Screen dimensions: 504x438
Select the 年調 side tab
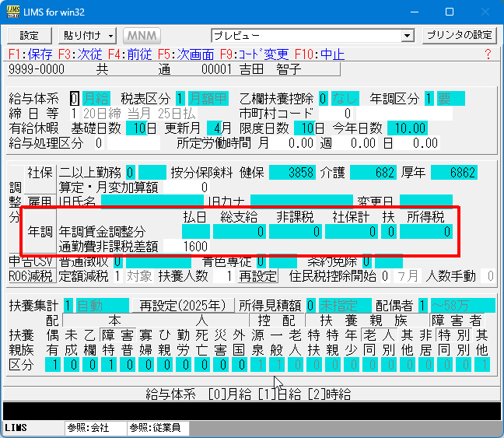(40, 231)
